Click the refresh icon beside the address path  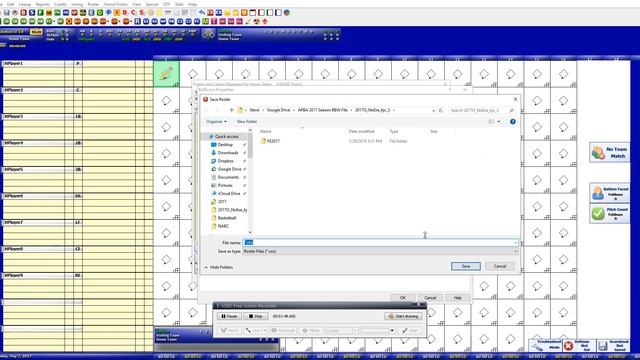pyautogui.click(x=440, y=110)
